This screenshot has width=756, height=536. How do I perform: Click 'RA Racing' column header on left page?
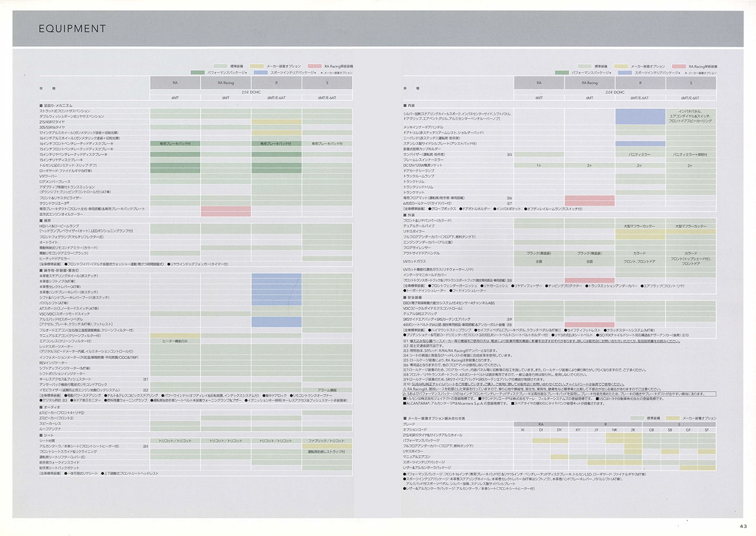(x=226, y=83)
